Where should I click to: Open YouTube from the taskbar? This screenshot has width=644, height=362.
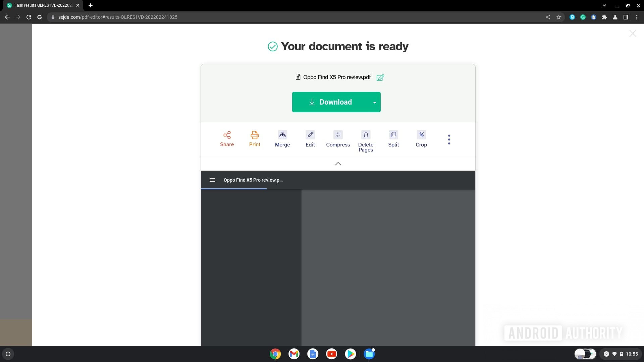[x=332, y=354]
